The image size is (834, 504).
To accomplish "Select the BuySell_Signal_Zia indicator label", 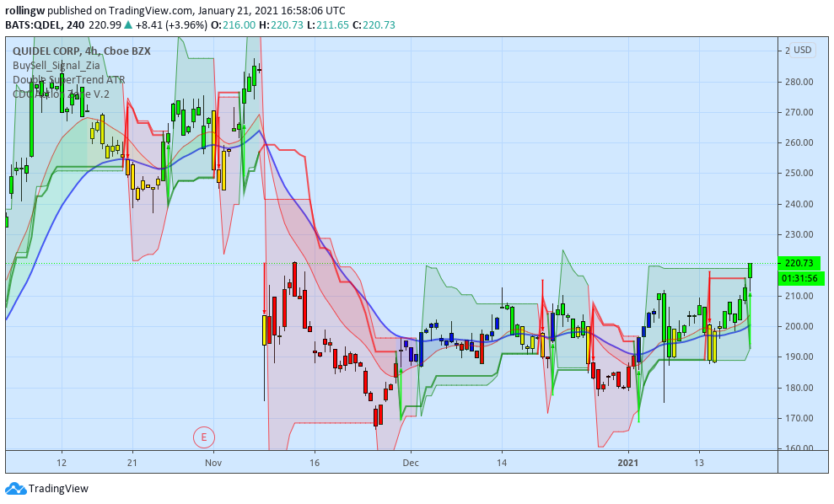I will click(56, 66).
